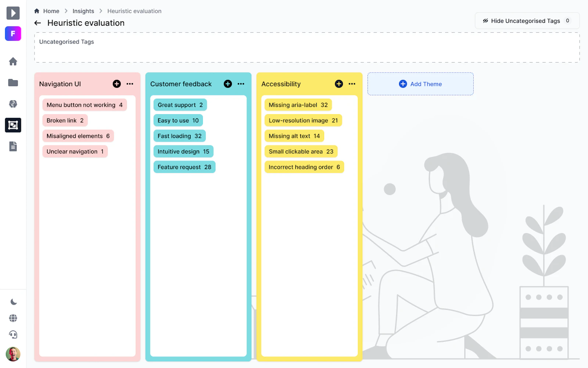Open the F workspace icon
588x368 pixels.
13,33
